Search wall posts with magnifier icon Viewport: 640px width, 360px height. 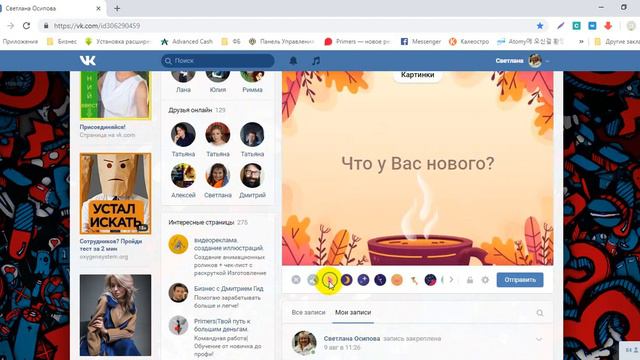click(540, 313)
